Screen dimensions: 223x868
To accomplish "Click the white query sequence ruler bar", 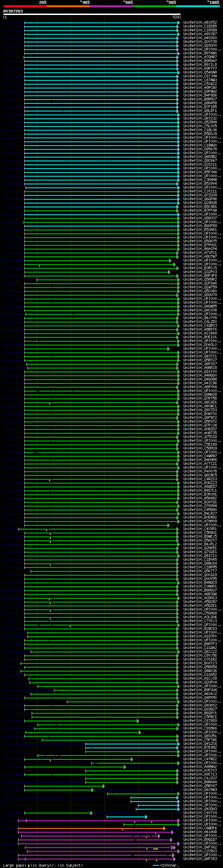I will click(x=92, y=14).
